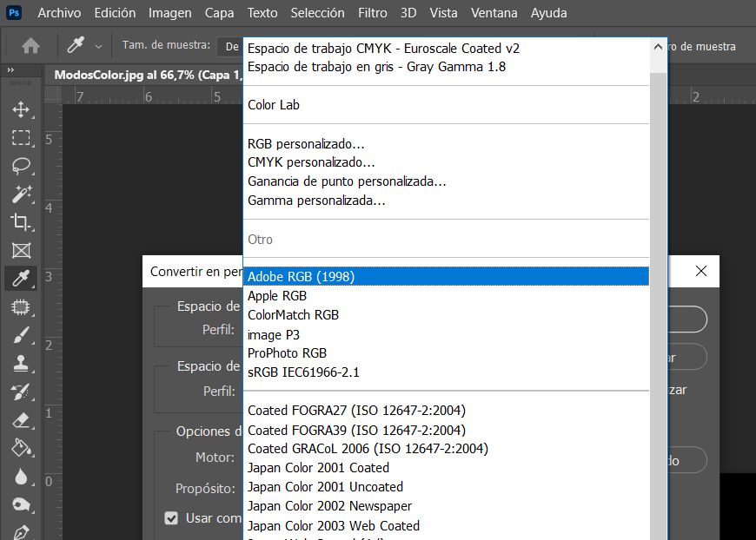Select the Lasso tool
The width and height of the screenshot is (756, 540).
(x=21, y=166)
